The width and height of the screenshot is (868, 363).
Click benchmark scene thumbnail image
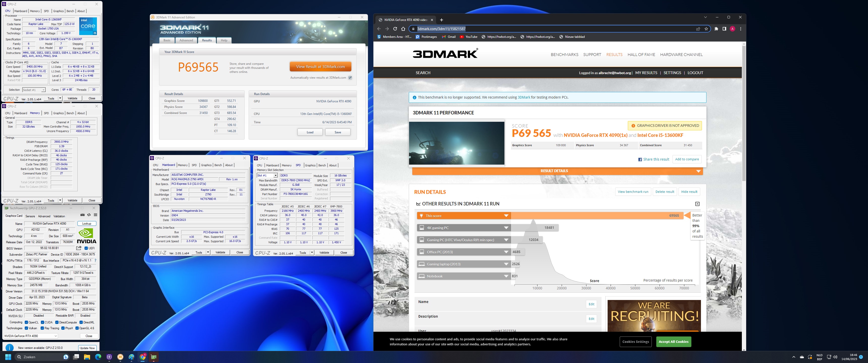pyautogui.click(x=456, y=143)
